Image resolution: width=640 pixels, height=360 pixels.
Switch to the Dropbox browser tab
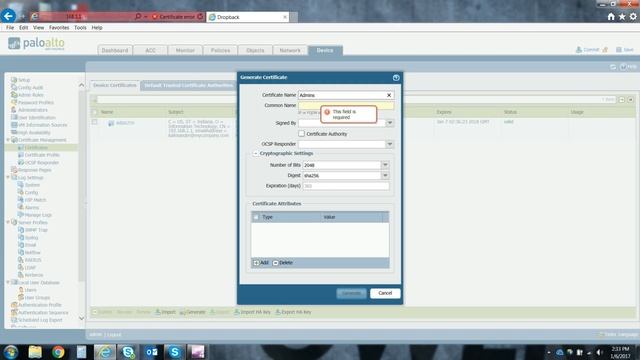tap(247, 17)
